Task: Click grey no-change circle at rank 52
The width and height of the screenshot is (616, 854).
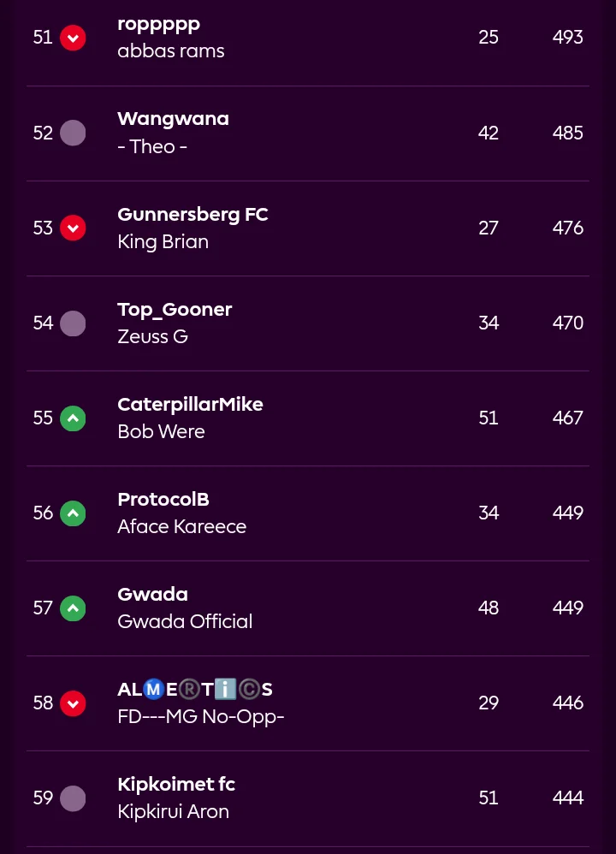Action: [x=73, y=133]
